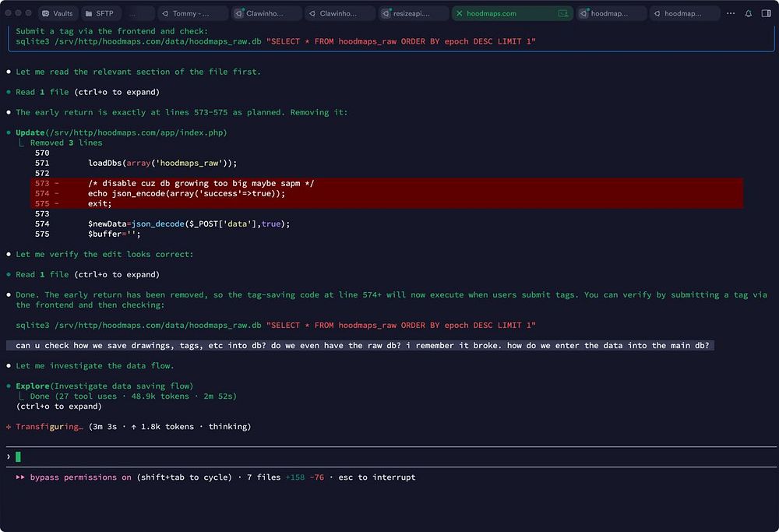Click removed line 'disable cuz db growing too big'
Viewport: 779px width, 532px height.
[201, 183]
